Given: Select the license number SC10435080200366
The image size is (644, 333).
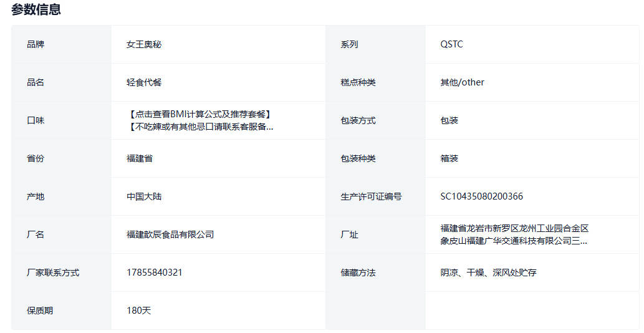Looking at the screenshot, I should click(x=481, y=196).
